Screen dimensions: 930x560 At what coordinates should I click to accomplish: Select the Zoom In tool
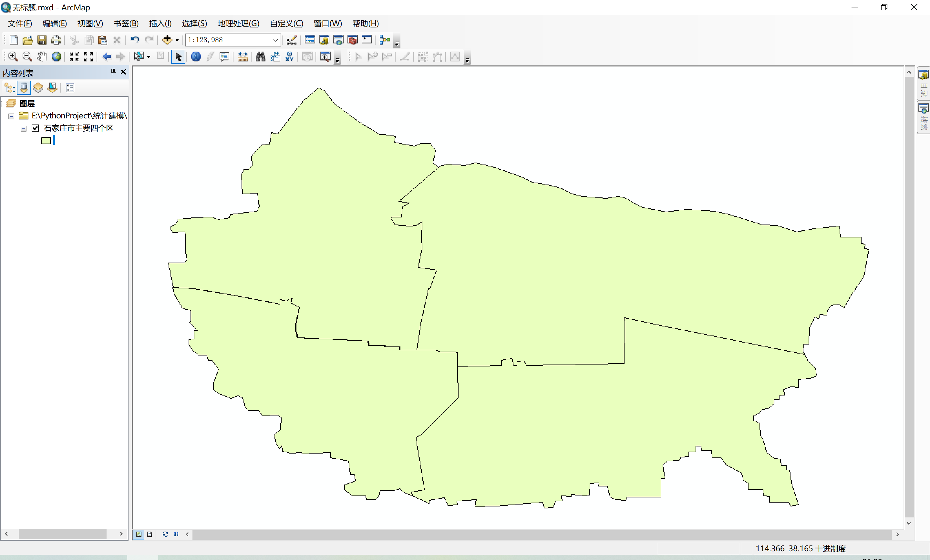pyautogui.click(x=13, y=56)
